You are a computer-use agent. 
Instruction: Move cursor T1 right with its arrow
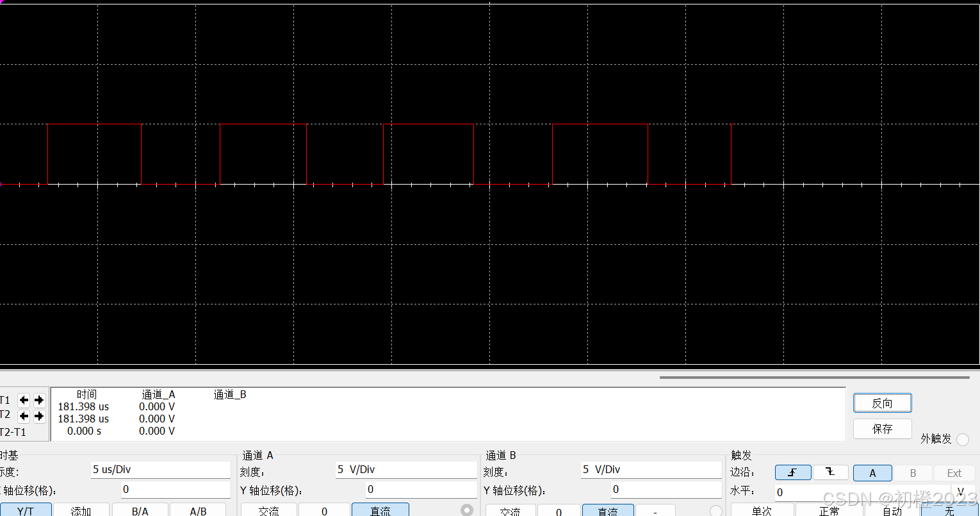39,400
